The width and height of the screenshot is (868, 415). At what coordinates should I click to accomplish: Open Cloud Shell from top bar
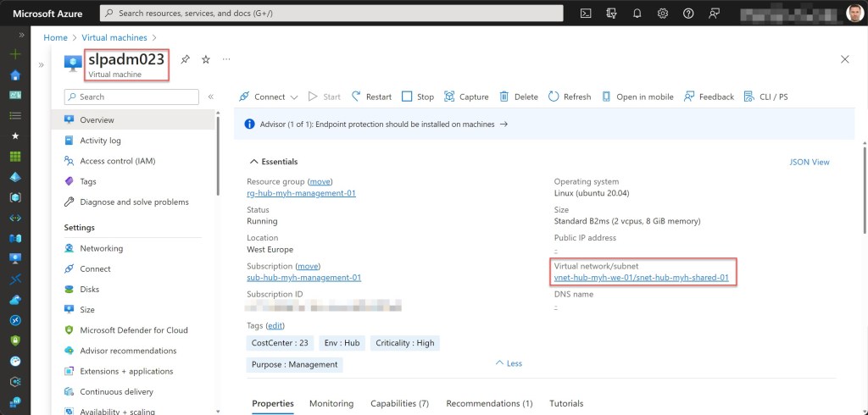[x=586, y=14]
